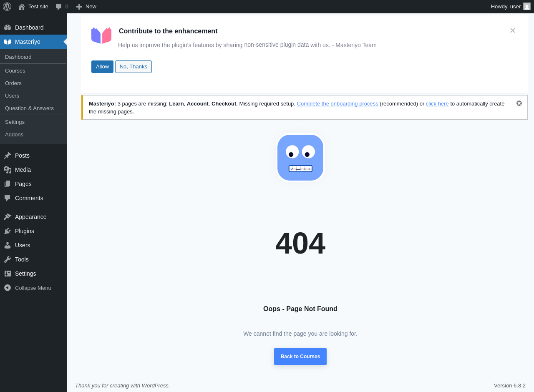
Task: Open Complete the onboarding process link
Action: 338,104
